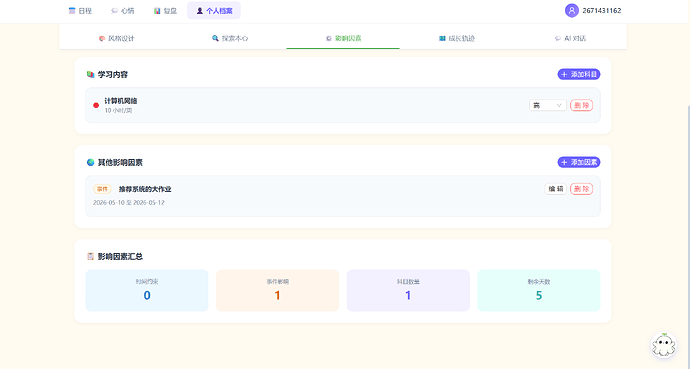Click the 添加科目 add subject button
Viewport: 690px width, 369px height.
[x=579, y=74]
